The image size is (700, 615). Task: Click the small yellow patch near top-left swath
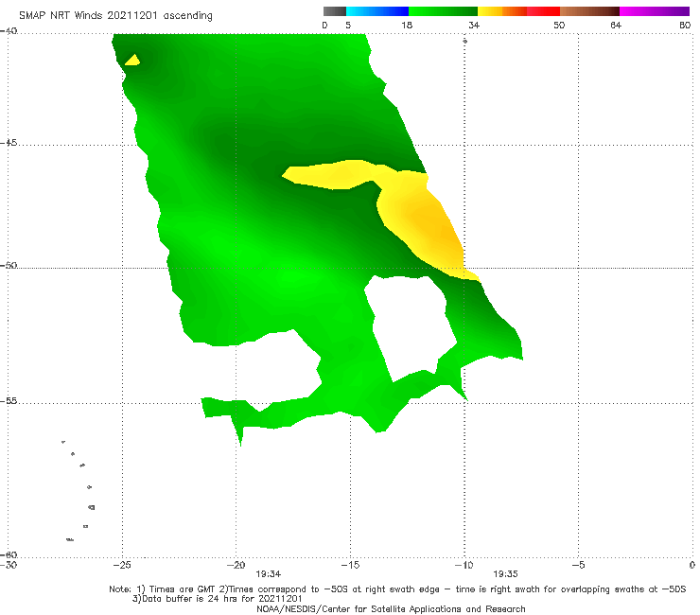click(132, 60)
